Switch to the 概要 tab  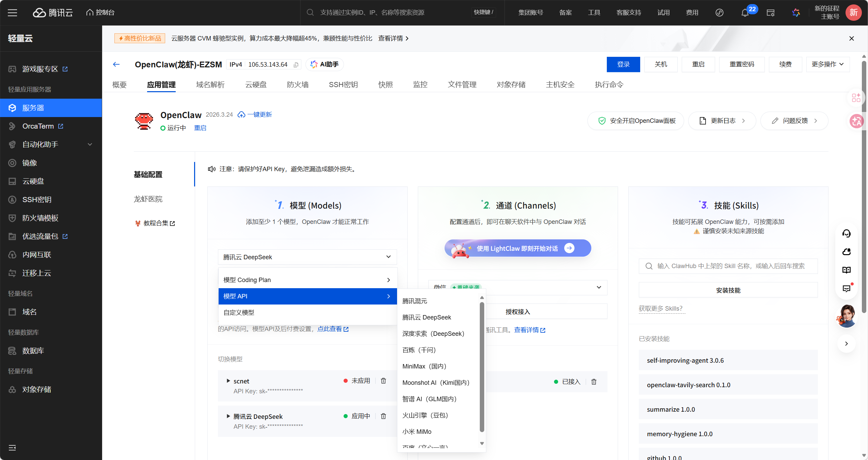[x=120, y=85]
